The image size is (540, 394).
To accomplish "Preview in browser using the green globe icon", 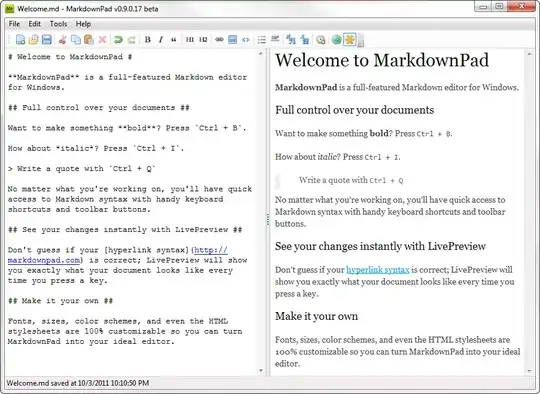I will [x=336, y=40].
